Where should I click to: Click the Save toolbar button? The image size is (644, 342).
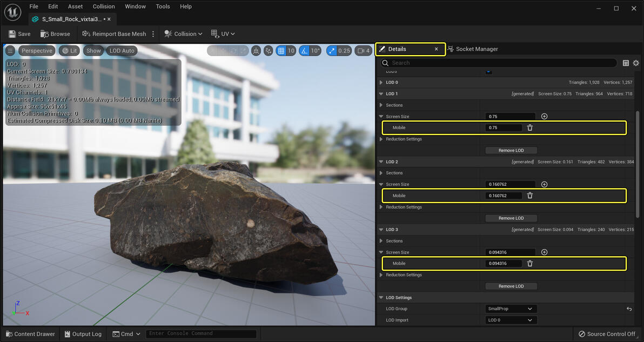point(19,33)
